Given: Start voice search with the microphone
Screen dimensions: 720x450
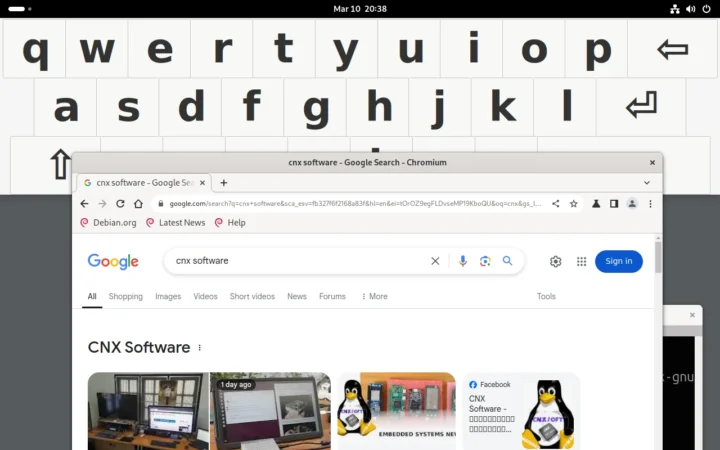Looking at the screenshot, I should pyautogui.click(x=463, y=261).
